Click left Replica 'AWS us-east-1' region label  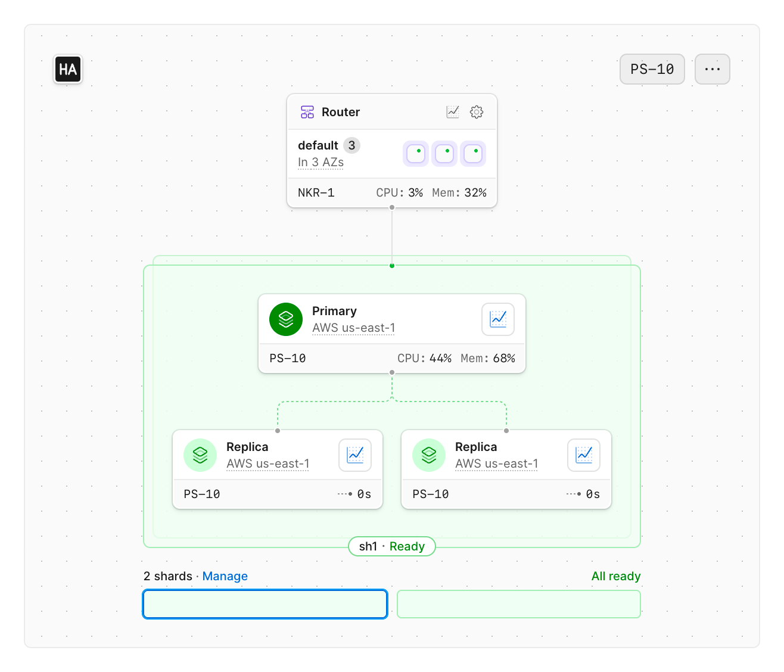click(268, 463)
